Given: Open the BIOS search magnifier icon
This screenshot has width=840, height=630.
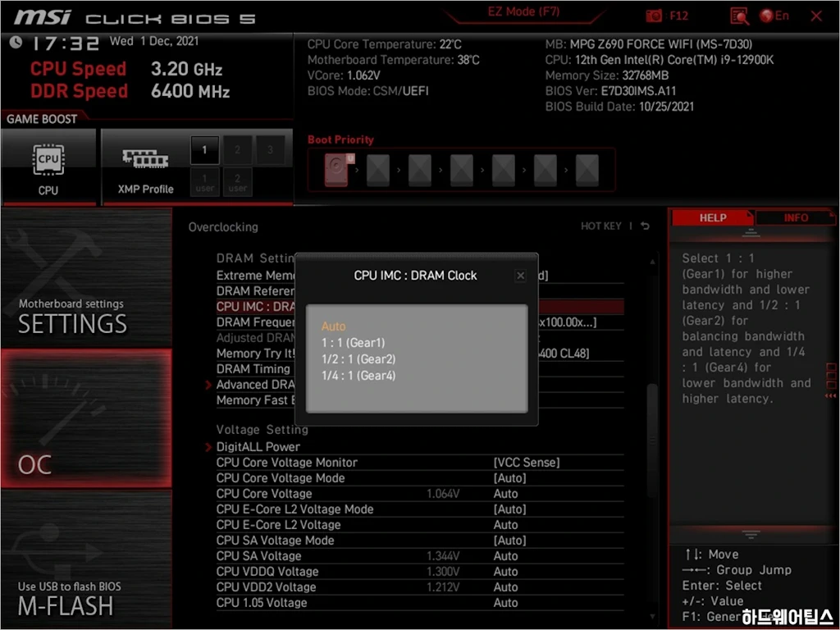Looking at the screenshot, I should point(739,16).
